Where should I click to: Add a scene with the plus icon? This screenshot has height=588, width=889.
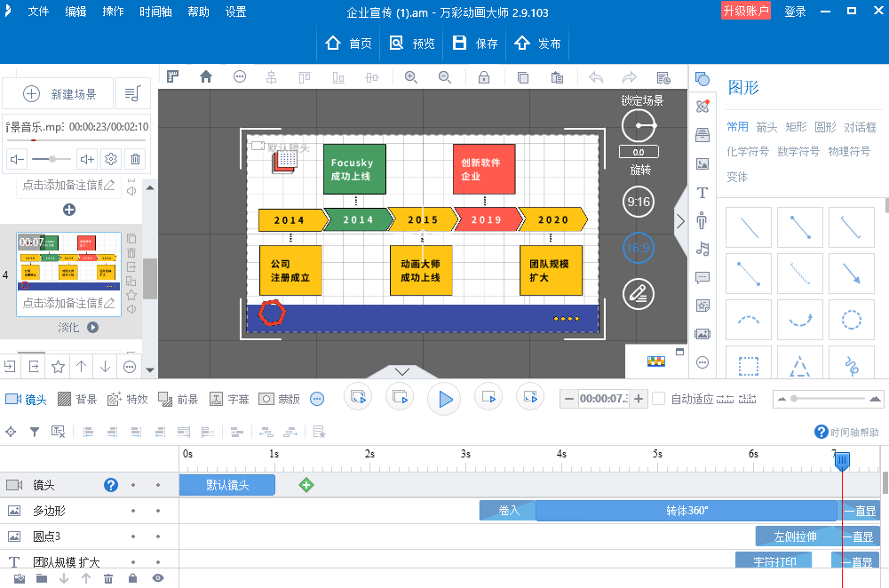click(69, 210)
